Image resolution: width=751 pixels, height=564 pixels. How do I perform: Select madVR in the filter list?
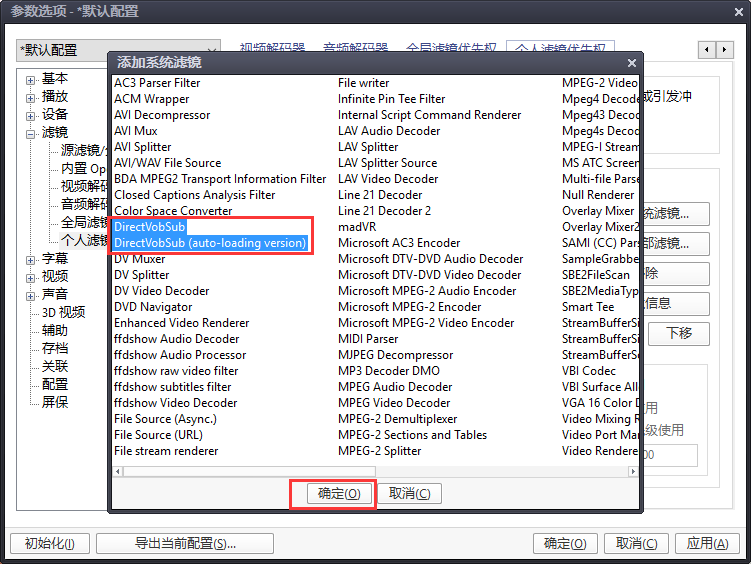point(359,227)
